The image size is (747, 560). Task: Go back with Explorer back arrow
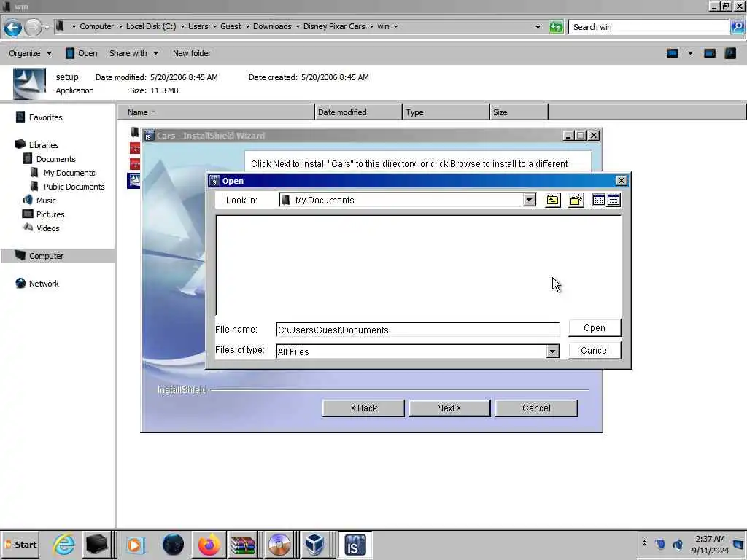[x=13, y=27]
